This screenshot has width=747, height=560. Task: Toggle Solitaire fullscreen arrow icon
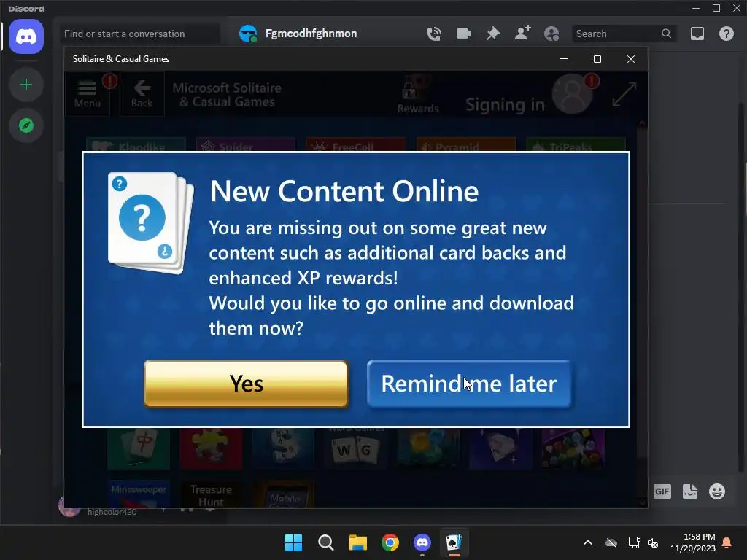coord(624,94)
